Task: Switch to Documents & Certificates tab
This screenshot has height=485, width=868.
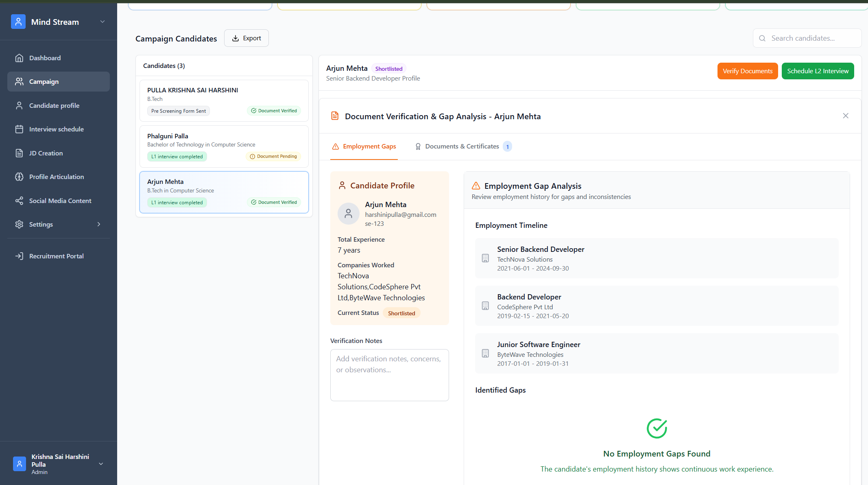Action: click(462, 146)
